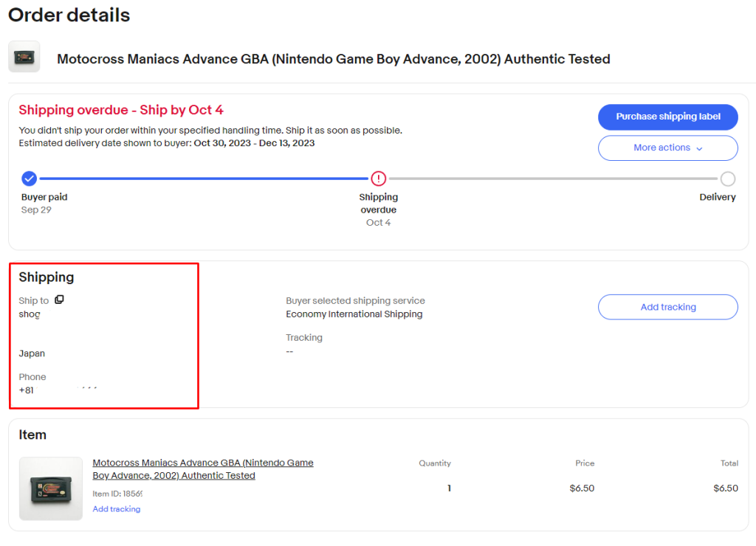Open the Motocross Maniacs Advance item link
This screenshot has height=546, width=756.
(x=203, y=469)
